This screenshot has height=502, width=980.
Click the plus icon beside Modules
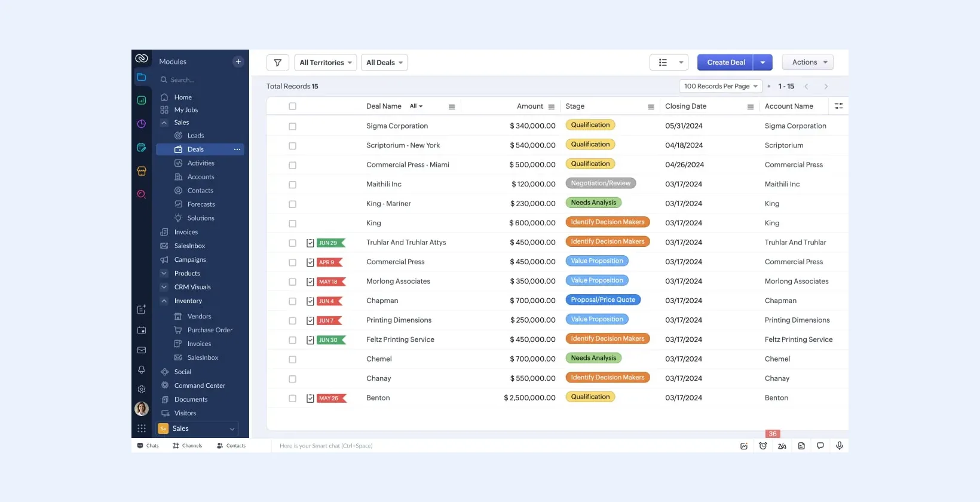(238, 62)
